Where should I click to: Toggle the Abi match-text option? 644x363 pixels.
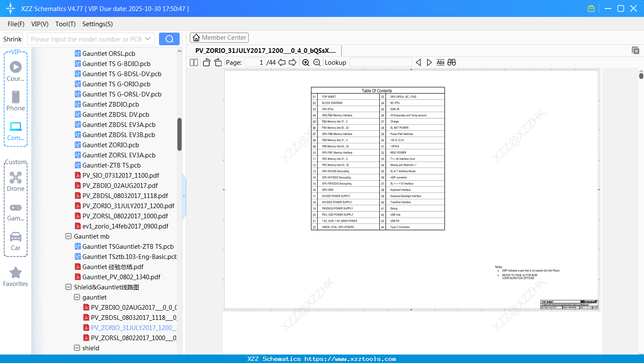click(440, 62)
